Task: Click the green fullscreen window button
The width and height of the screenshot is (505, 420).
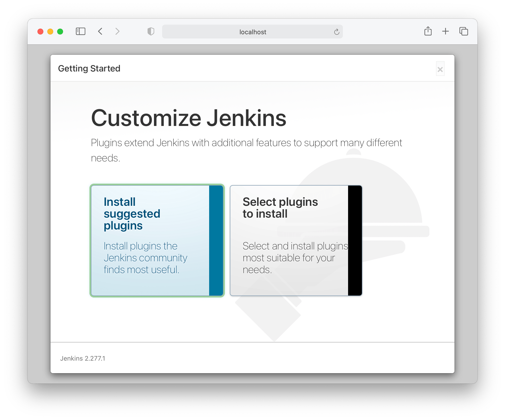Action: [x=60, y=32]
